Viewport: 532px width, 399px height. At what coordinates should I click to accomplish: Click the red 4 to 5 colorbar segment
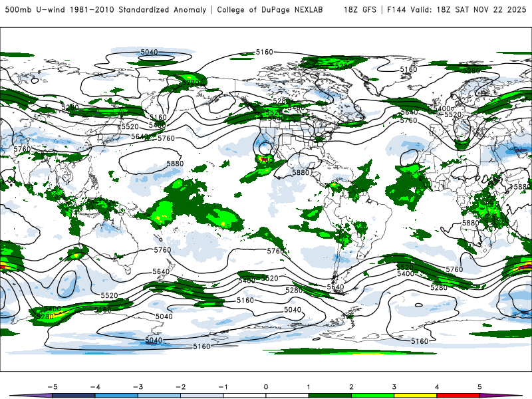click(458, 396)
